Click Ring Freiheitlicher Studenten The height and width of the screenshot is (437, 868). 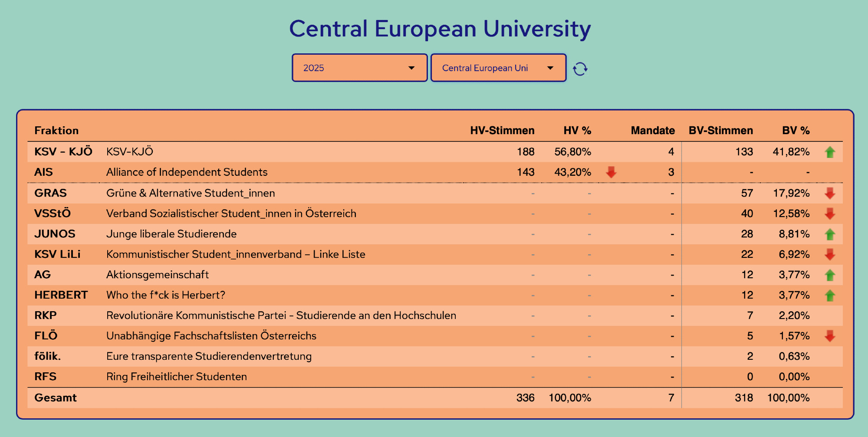point(177,377)
